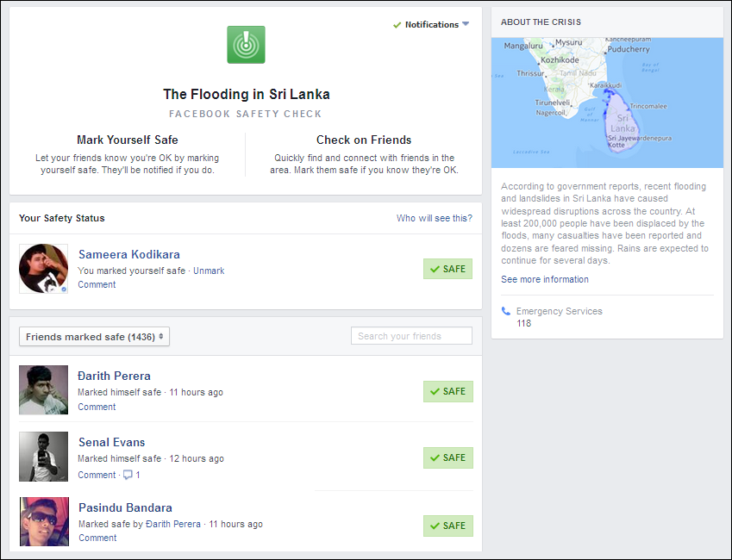Click Senal Evans' profile thumbnail
Screen dimensions: 732x560
(44, 457)
